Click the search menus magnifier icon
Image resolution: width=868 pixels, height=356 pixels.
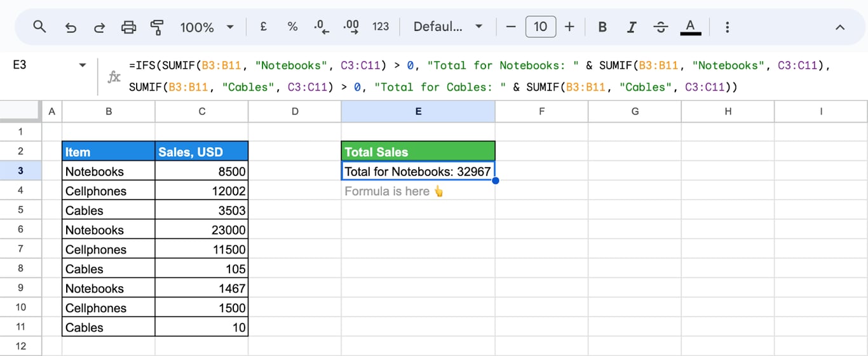40,27
